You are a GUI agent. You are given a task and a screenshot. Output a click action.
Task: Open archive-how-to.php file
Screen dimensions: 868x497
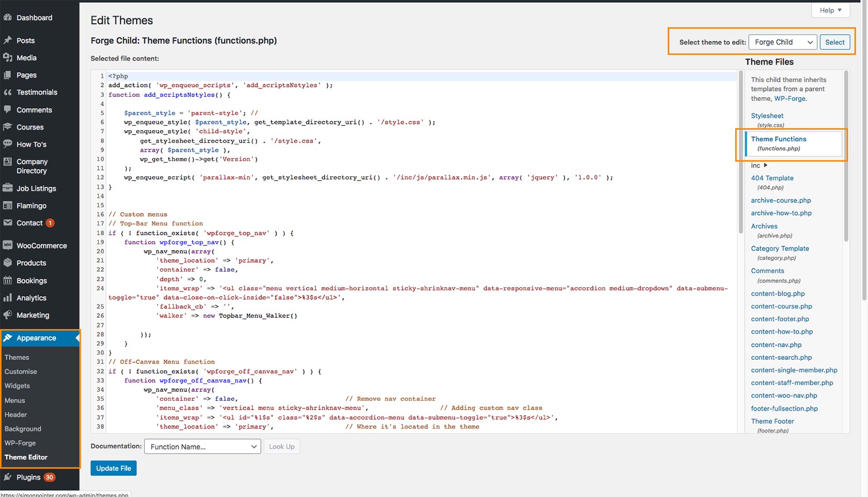[781, 213]
